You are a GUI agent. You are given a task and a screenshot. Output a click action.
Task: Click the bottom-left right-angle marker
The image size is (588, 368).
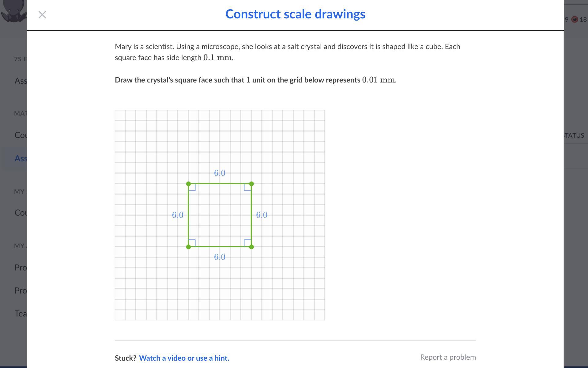(x=192, y=243)
